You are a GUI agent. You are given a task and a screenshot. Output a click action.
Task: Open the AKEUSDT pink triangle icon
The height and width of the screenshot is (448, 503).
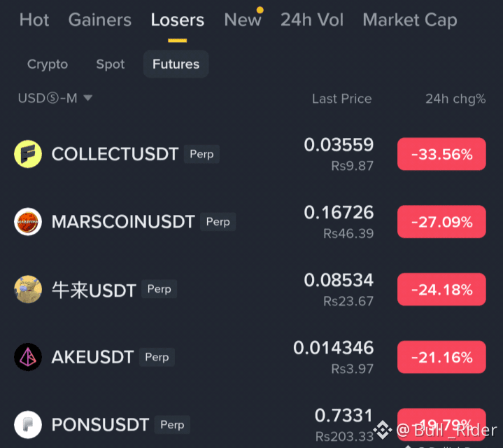[28, 357]
